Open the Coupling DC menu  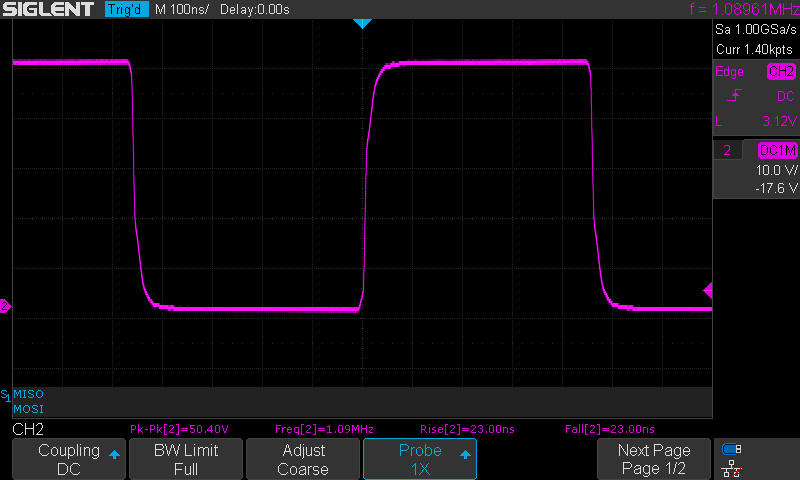coord(69,459)
